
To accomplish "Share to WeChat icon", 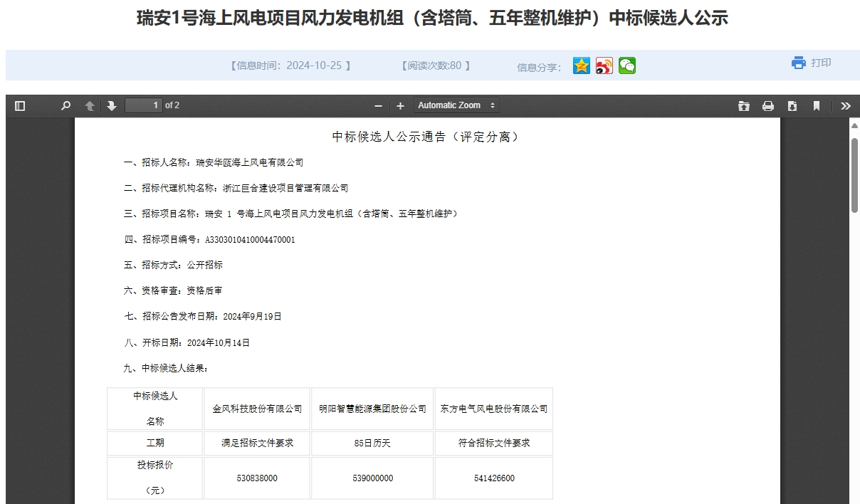I will point(627,65).
